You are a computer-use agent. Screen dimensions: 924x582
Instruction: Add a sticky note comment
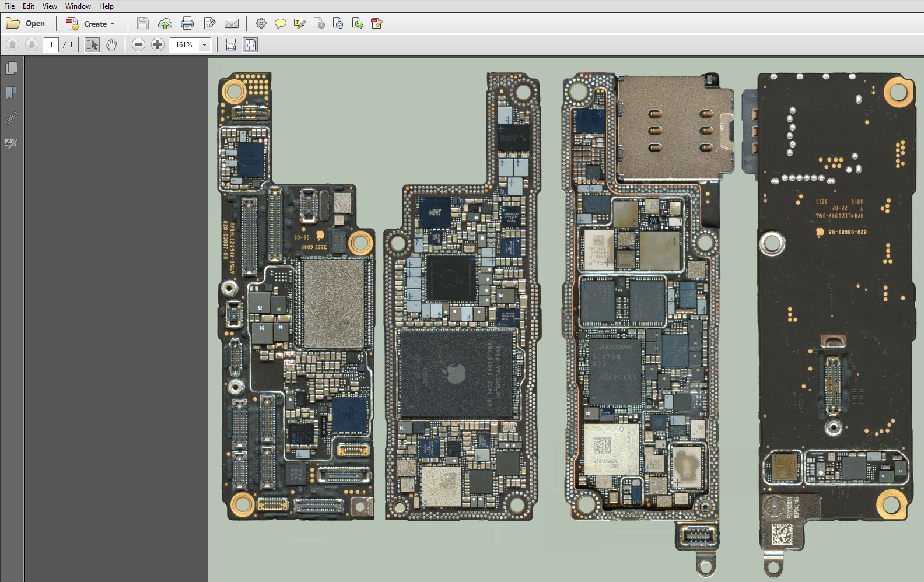281,24
